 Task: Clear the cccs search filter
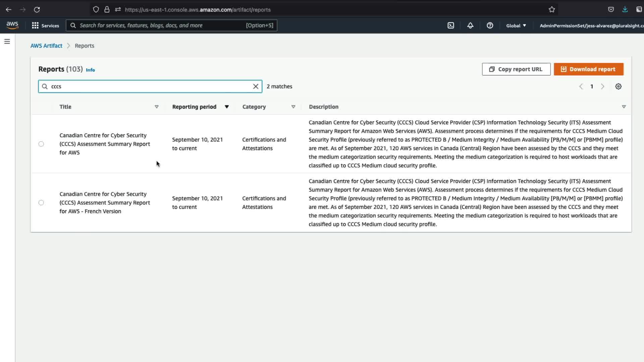(x=256, y=86)
